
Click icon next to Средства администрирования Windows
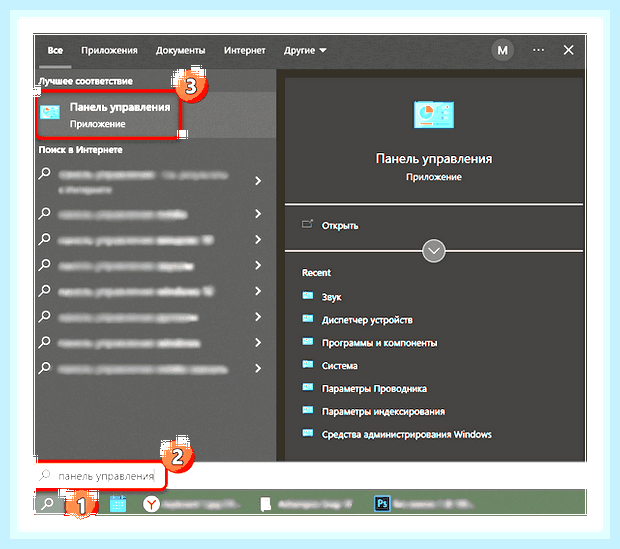308,433
